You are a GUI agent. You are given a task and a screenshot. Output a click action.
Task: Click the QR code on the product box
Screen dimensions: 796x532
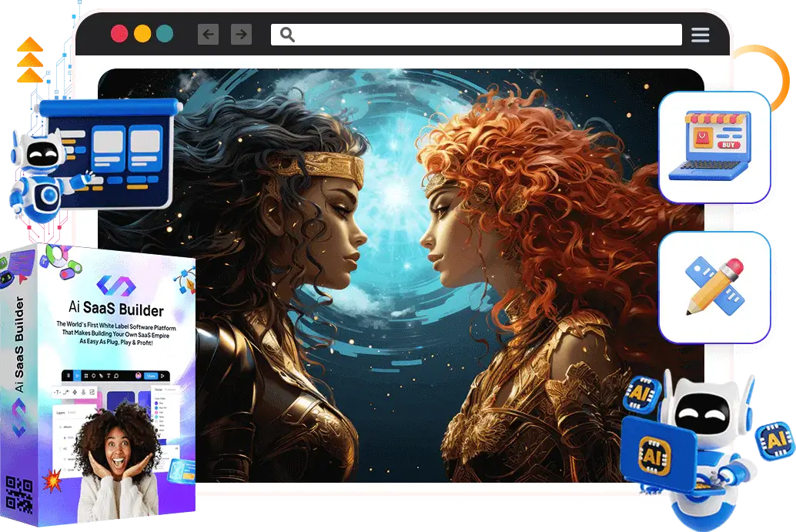[18, 495]
